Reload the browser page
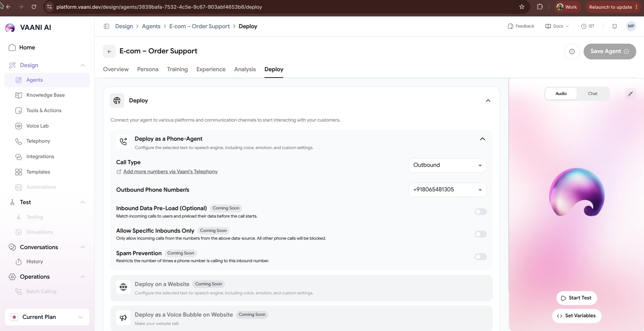Screen dimensions: 644x331 point(34,7)
